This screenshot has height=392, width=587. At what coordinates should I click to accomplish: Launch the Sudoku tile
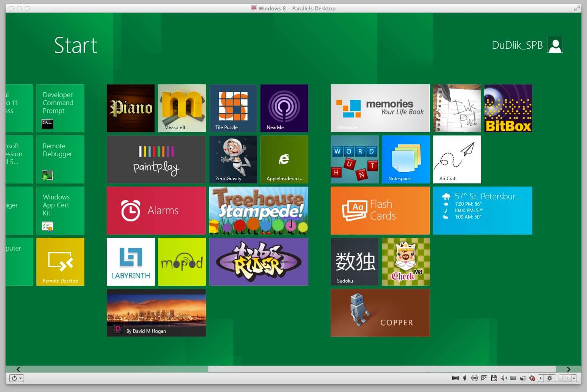click(x=355, y=262)
